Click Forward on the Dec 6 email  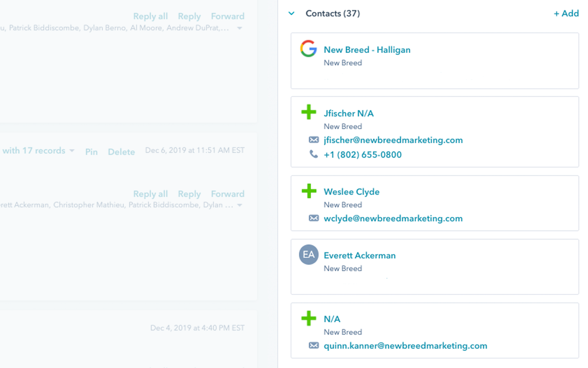click(x=227, y=194)
